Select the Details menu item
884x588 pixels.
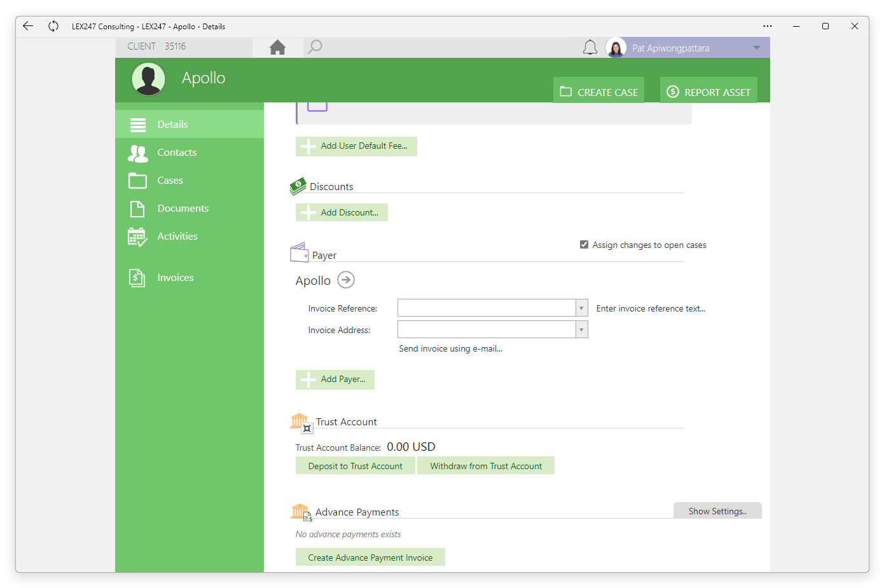point(190,125)
